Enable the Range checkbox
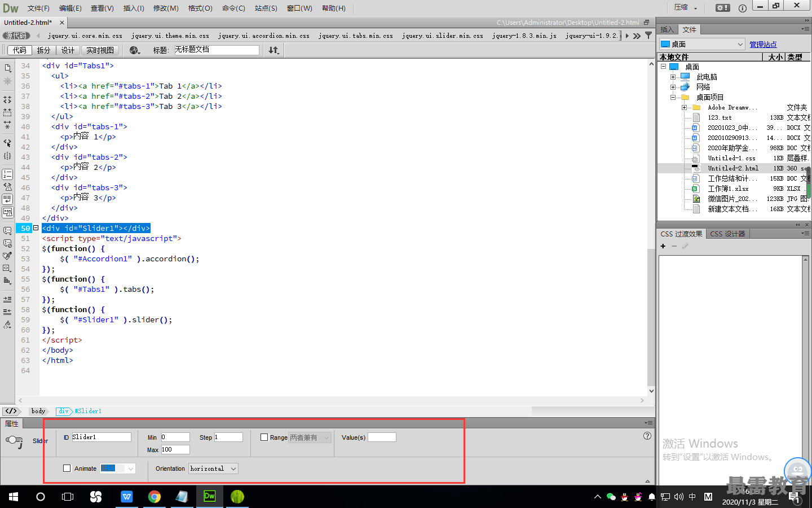This screenshot has height=508, width=812. 264,437
